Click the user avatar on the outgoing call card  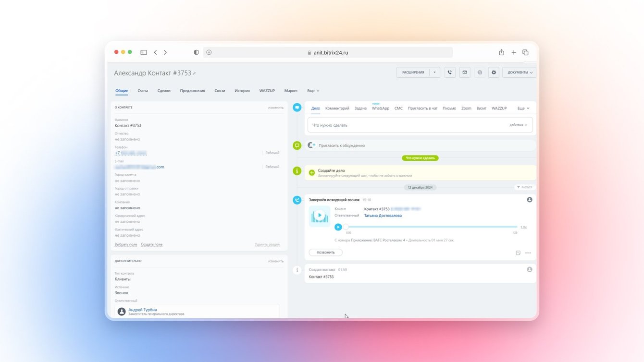pos(530,200)
